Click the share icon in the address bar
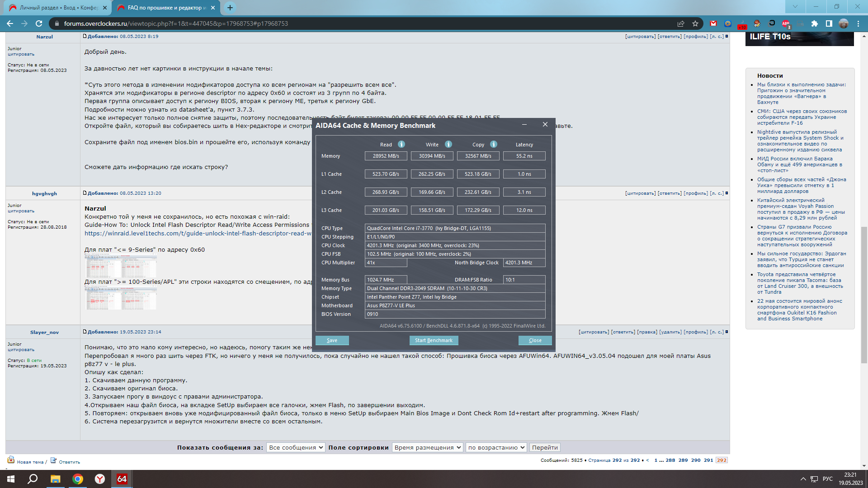Image resolution: width=868 pixels, height=488 pixels. 681,23
